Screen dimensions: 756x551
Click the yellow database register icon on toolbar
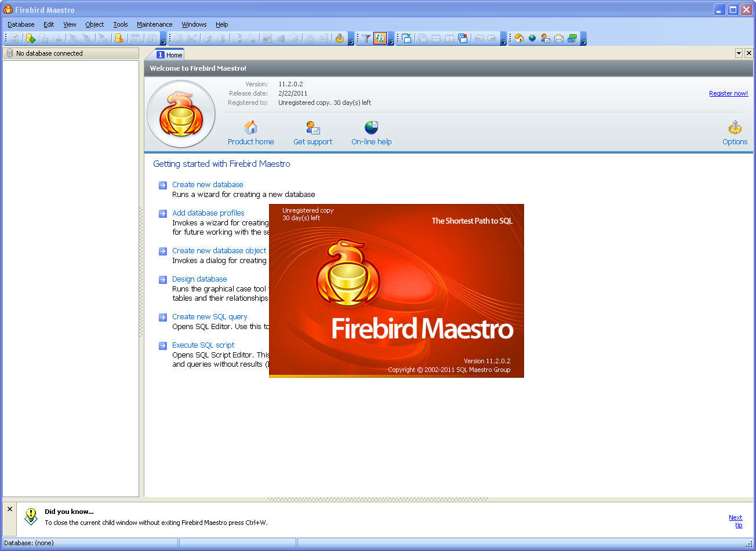119,39
